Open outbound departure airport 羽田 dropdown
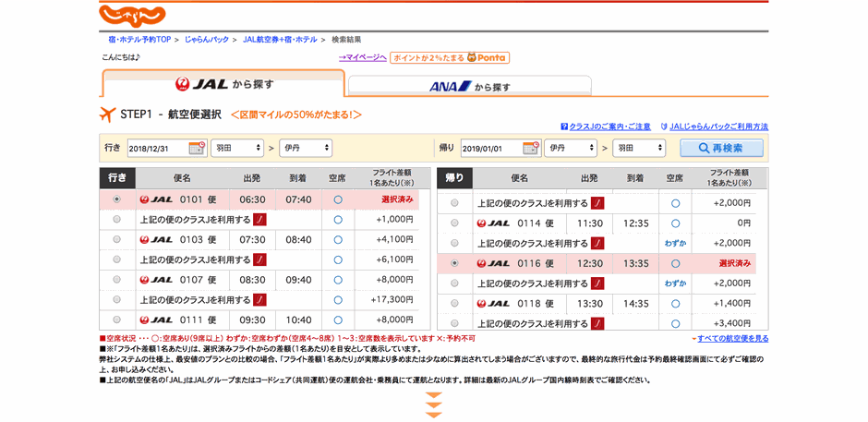This screenshot has width=868, height=422. click(237, 148)
